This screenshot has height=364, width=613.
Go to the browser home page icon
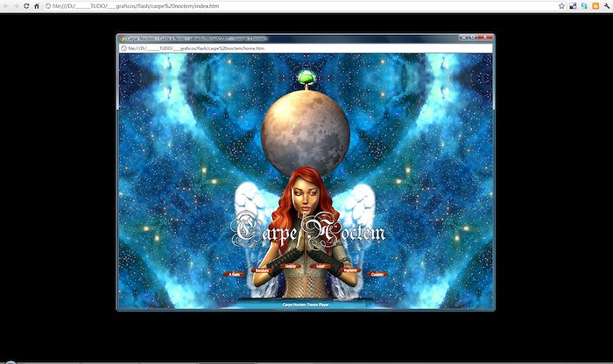[37, 6]
